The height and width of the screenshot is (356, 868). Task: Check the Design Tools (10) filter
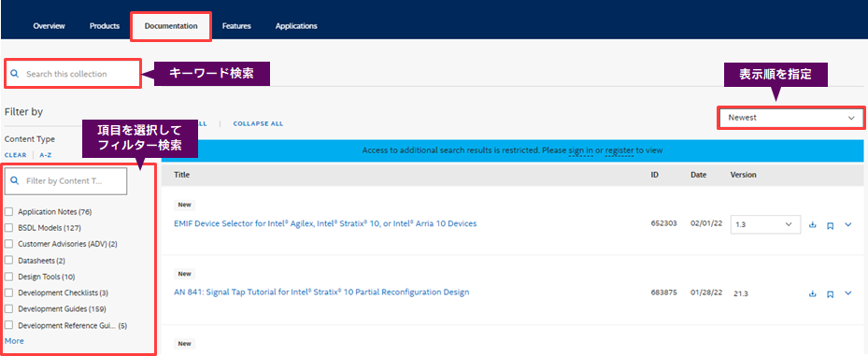tap(8, 277)
